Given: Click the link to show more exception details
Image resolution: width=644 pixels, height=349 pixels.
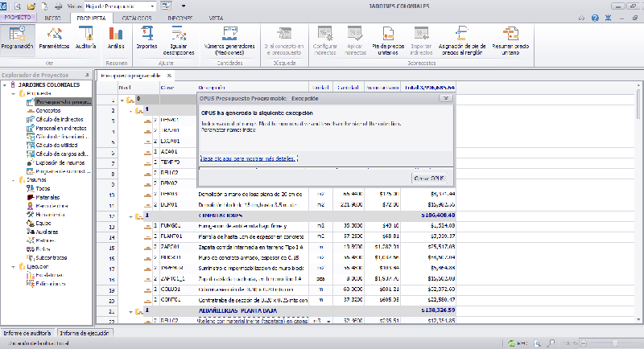Looking at the screenshot, I should tap(249, 159).
